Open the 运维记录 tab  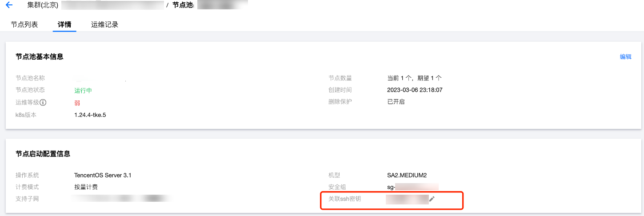tap(104, 24)
